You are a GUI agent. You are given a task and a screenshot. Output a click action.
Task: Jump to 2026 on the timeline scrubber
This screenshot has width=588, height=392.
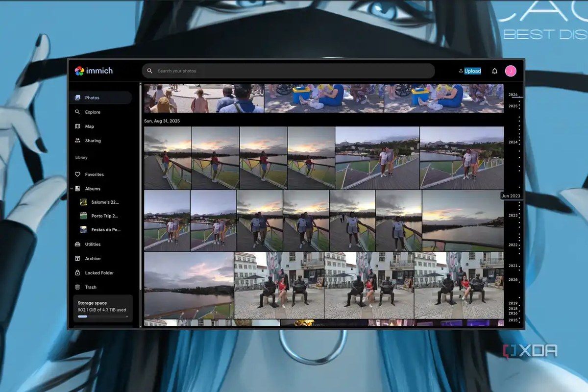[513, 95]
